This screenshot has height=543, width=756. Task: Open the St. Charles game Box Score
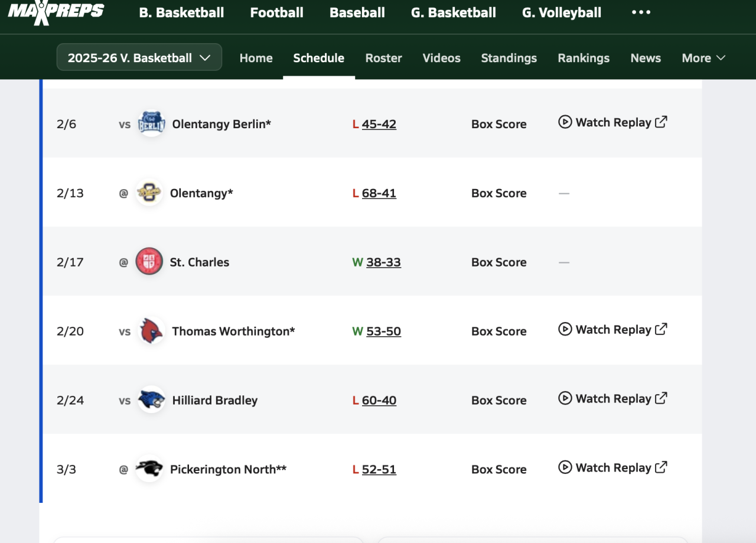click(498, 262)
